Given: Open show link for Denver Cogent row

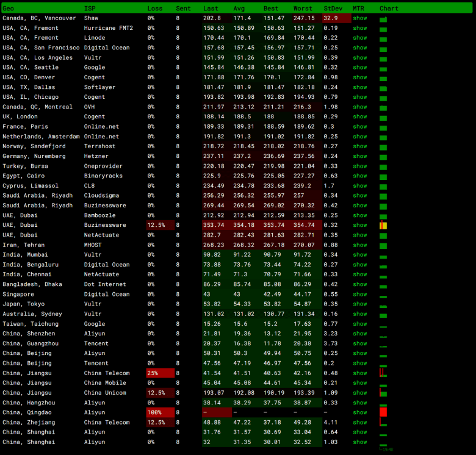Looking at the screenshot, I should (x=359, y=77).
